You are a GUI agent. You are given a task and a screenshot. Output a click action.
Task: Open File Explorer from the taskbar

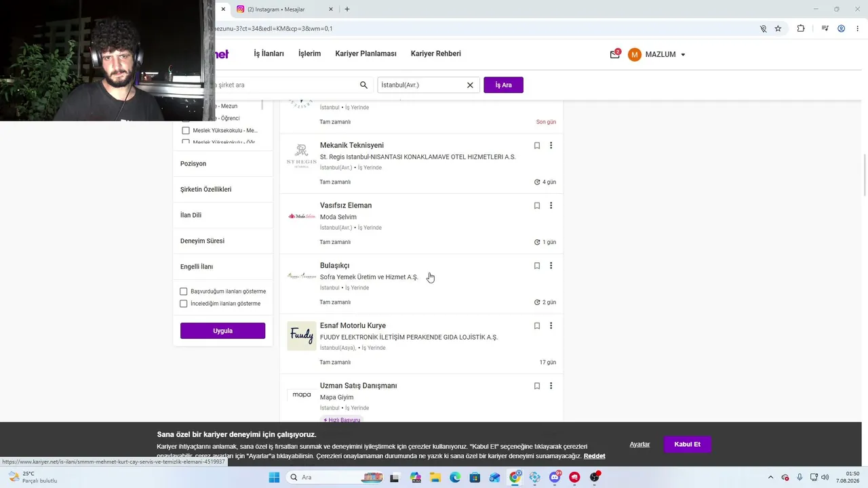tap(435, 477)
